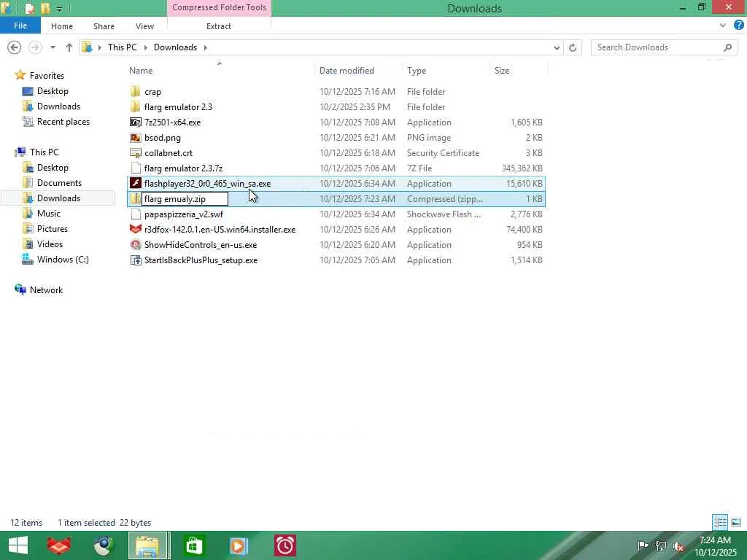Select papaspizzeria_v2.swf file icon
The image size is (747, 560).
pyautogui.click(x=136, y=214)
